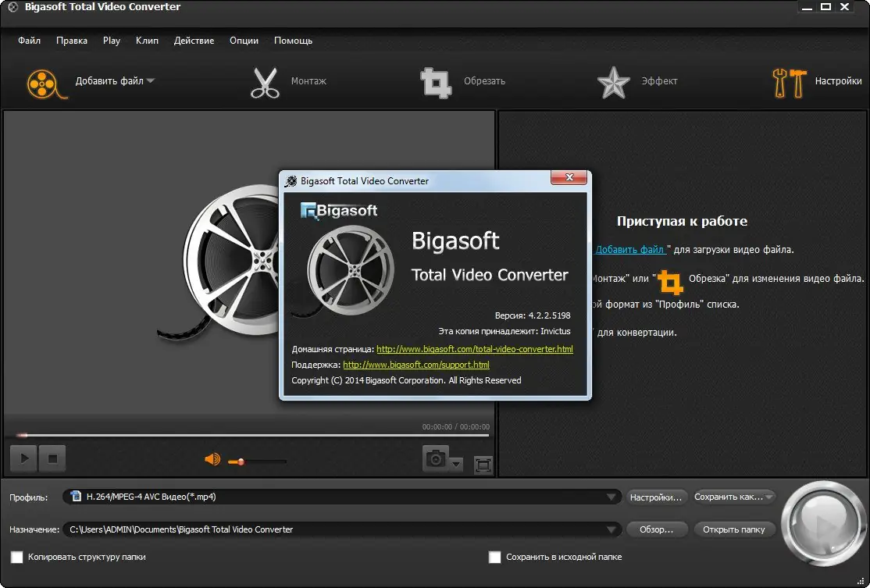Image resolution: width=870 pixels, height=588 pixels.
Task: Open the Опции menu
Action: 244,41
